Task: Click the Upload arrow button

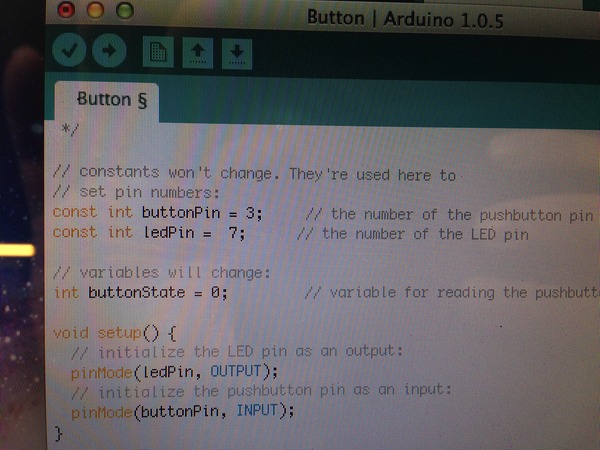Action: [x=109, y=51]
